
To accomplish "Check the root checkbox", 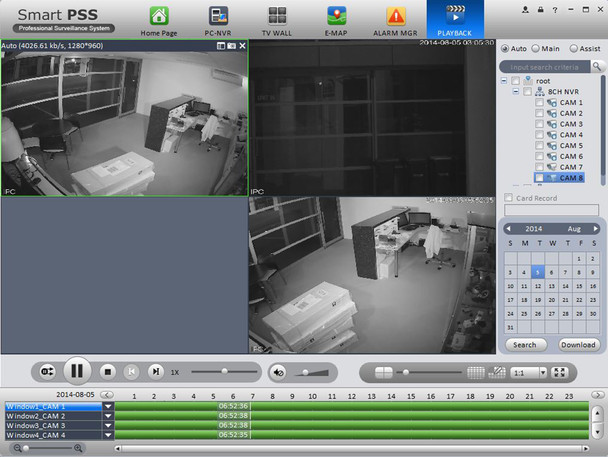I will (515, 81).
